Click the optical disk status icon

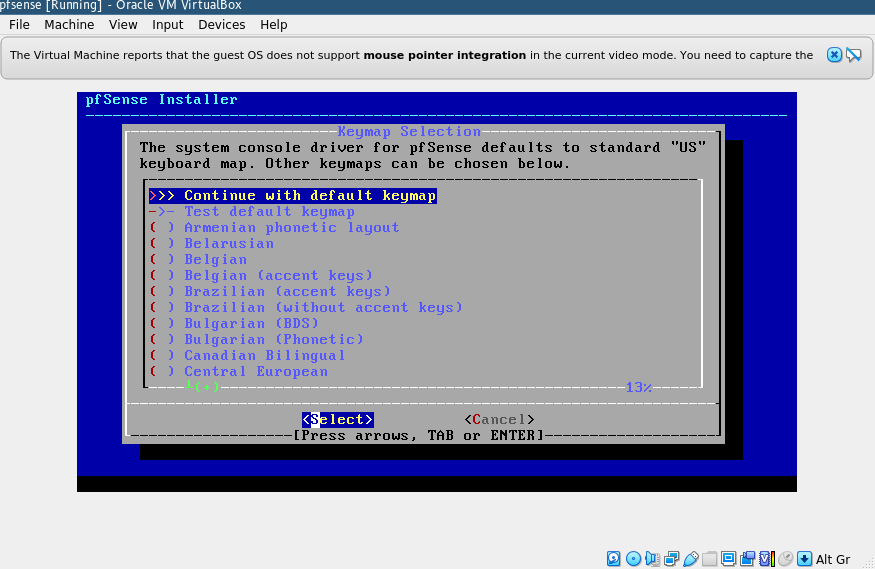click(x=633, y=558)
